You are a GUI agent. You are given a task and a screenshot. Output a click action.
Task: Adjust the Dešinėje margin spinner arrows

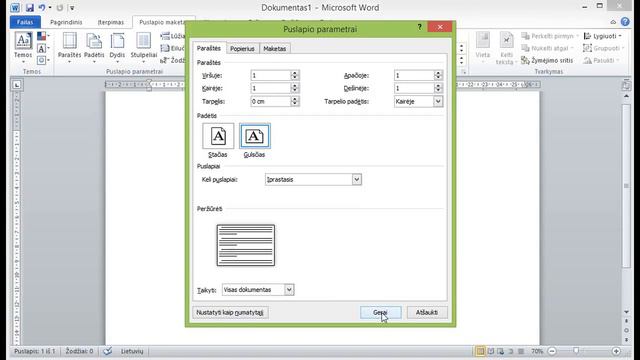click(438, 88)
